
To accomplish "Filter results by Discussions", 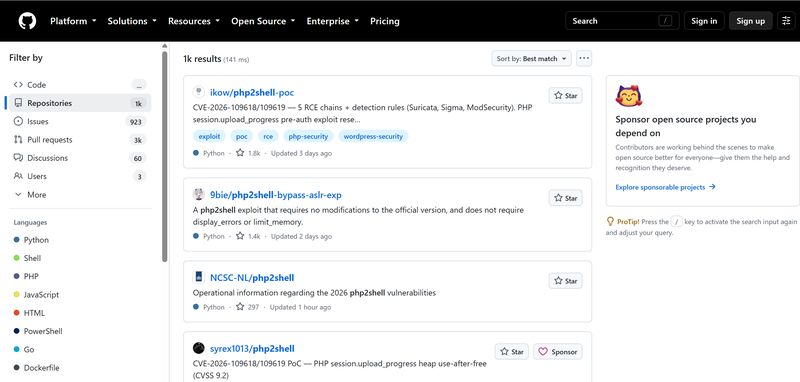I will (80, 158).
